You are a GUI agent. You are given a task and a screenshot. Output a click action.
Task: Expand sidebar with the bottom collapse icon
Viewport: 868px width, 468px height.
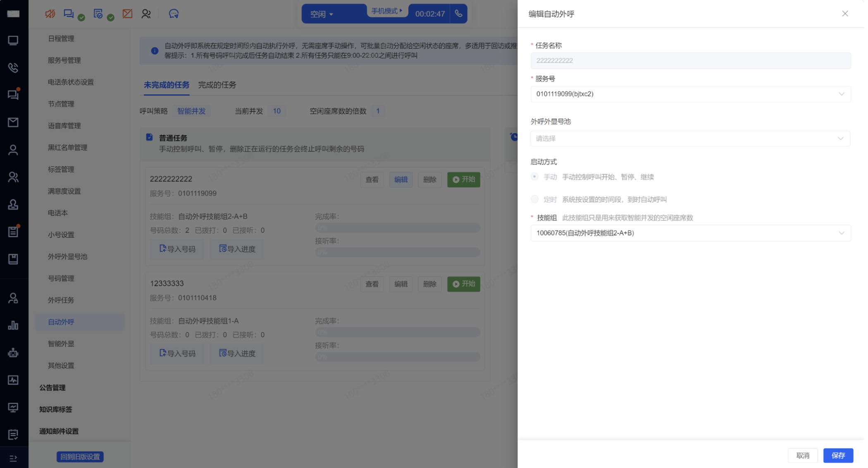point(13,458)
